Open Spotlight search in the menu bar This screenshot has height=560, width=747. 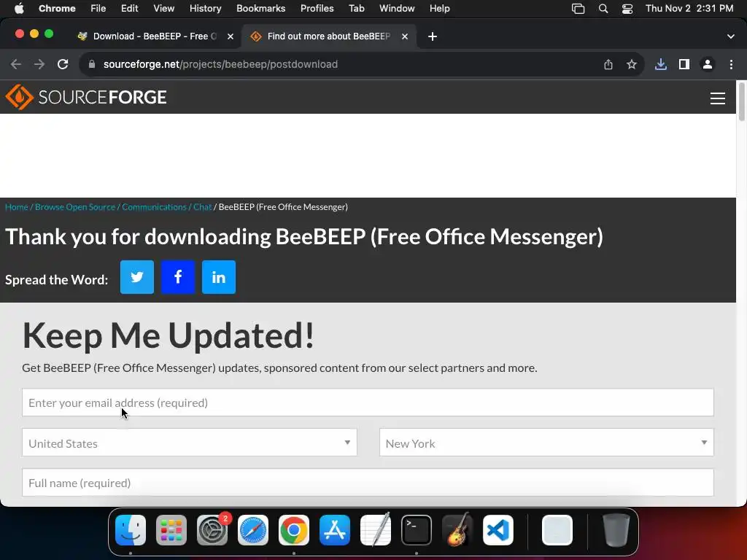pyautogui.click(x=603, y=9)
